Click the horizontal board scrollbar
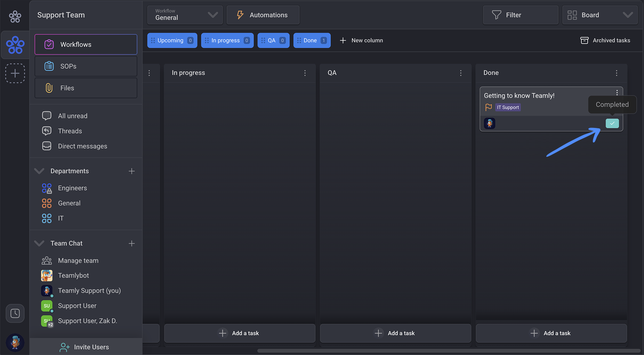 pyautogui.click(x=449, y=351)
